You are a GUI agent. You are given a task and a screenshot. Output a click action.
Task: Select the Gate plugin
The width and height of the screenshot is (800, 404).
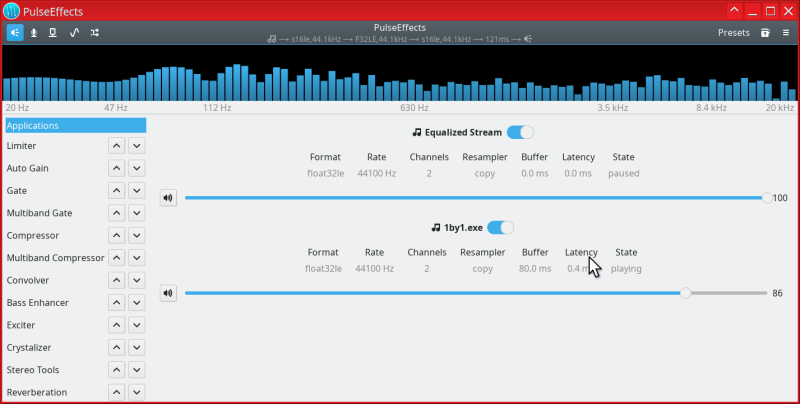(x=16, y=191)
